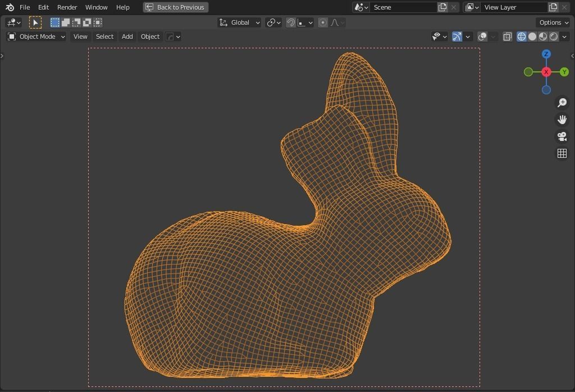
Task: Open the Add menu
Action: (x=127, y=37)
